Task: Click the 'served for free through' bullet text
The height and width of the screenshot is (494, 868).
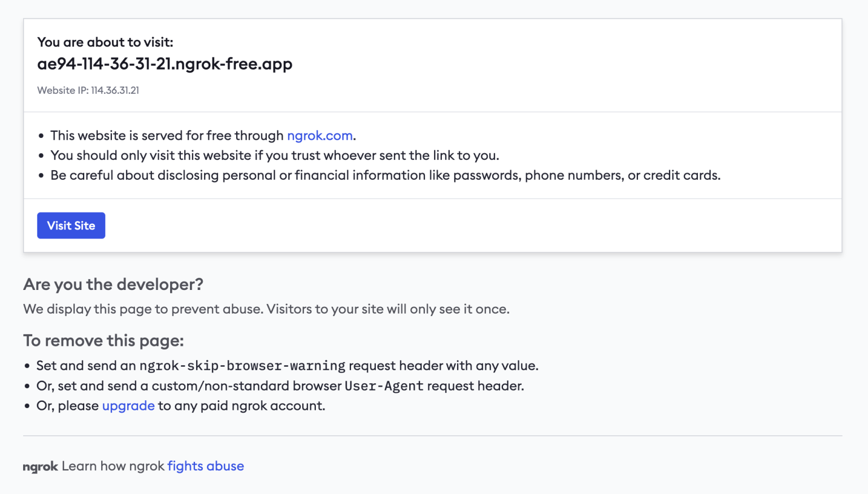Action: [x=167, y=136]
